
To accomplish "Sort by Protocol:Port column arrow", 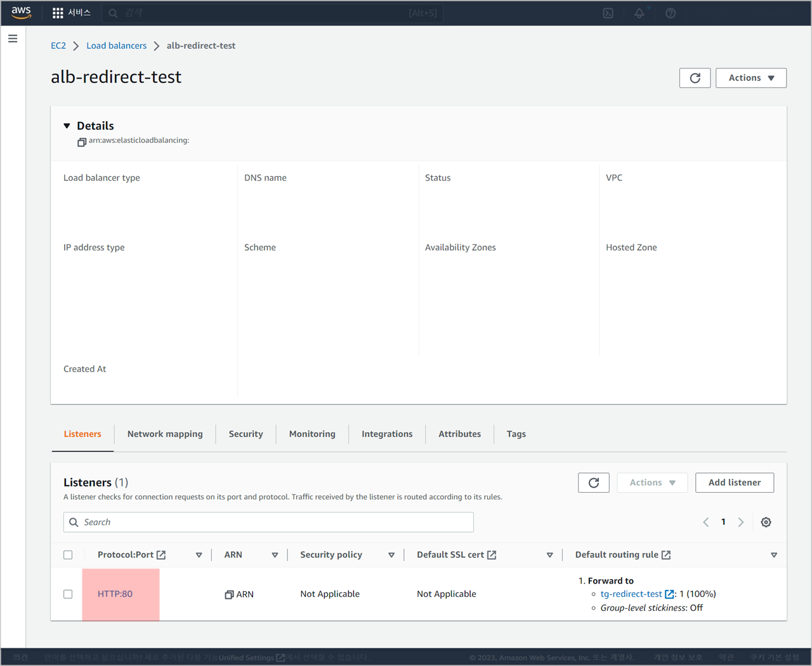I will tap(199, 555).
